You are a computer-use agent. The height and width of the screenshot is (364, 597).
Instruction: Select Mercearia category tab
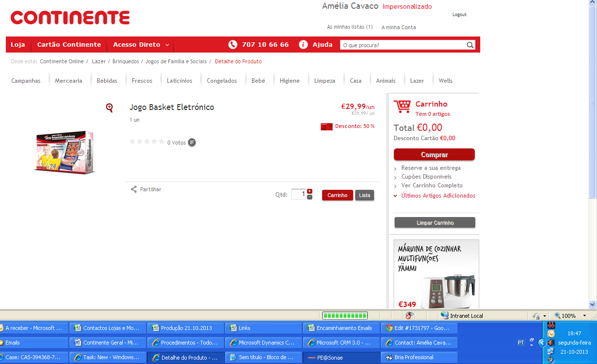pos(69,81)
